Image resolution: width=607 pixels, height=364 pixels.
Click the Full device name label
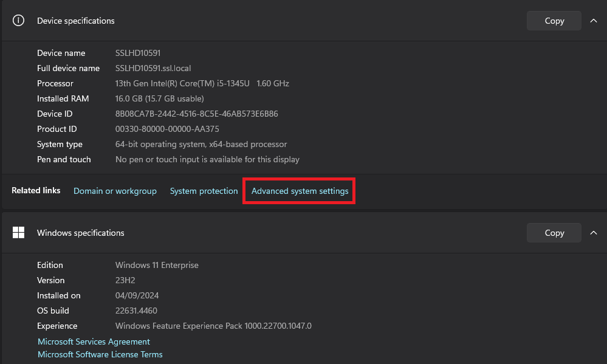(x=68, y=68)
